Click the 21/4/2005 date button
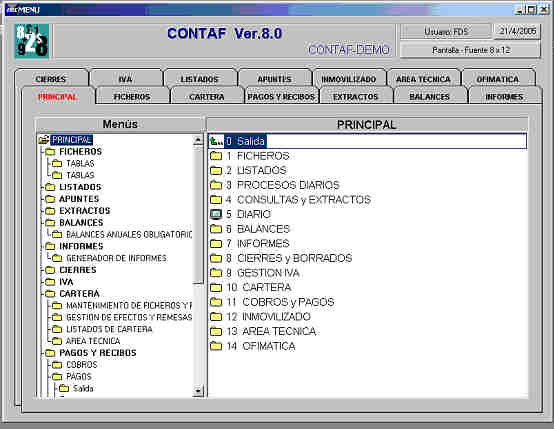554x429 pixels. [x=517, y=31]
